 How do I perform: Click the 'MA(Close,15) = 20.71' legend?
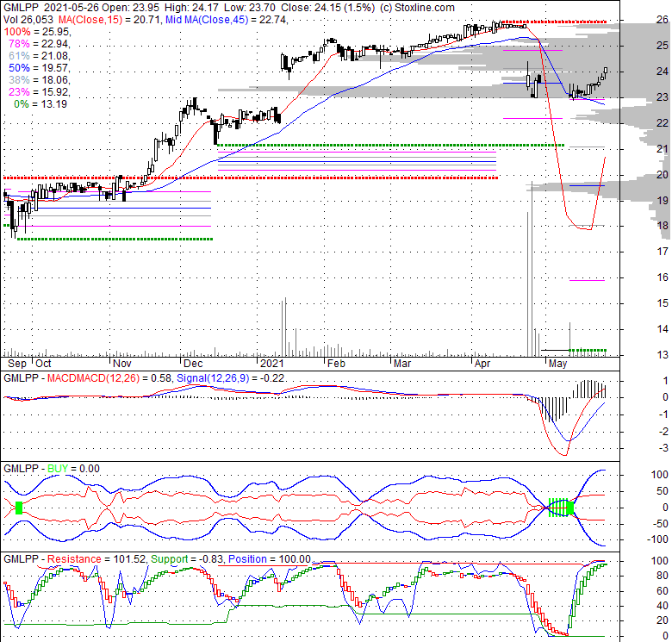[x=109, y=20]
